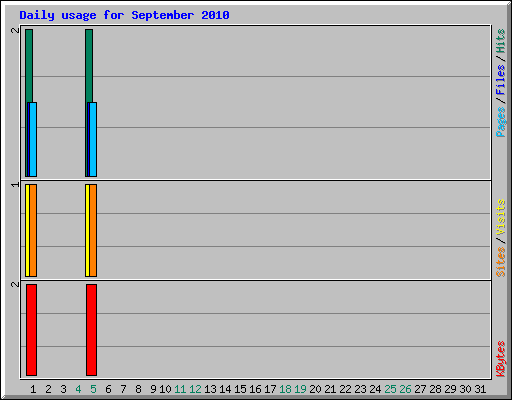Click day label 2 on the axis
512x400 pixels.
[48, 389]
